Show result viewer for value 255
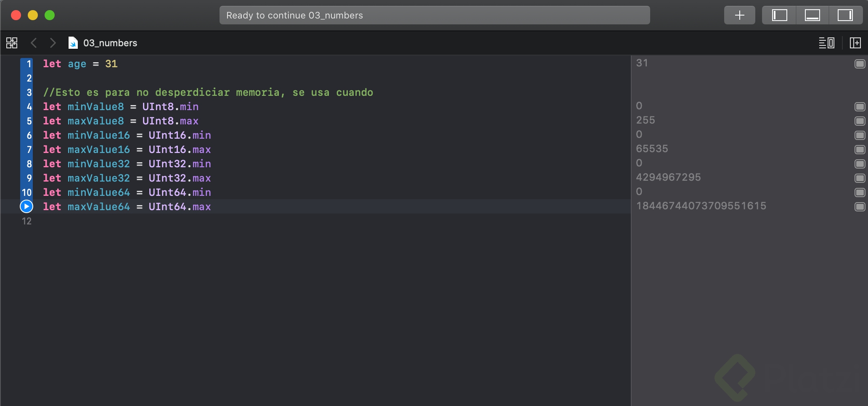868x406 pixels. point(860,121)
